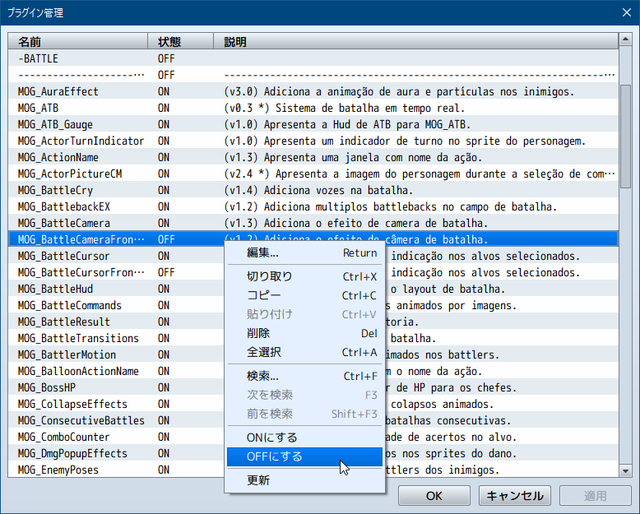Screen dimensions: 640x514
Task: Click the 状態 column header
Action: point(180,42)
